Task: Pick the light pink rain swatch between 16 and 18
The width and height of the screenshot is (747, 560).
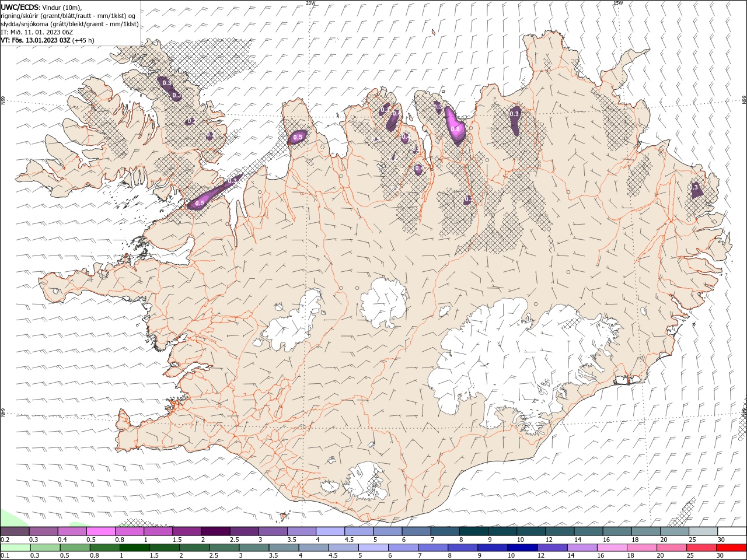Action: pos(611,548)
